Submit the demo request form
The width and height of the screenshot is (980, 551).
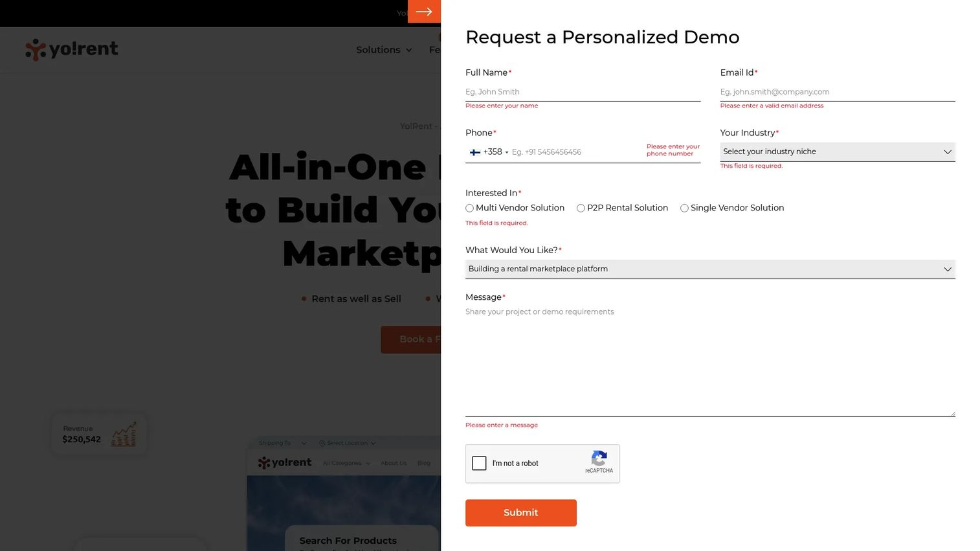pyautogui.click(x=521, y=513)
